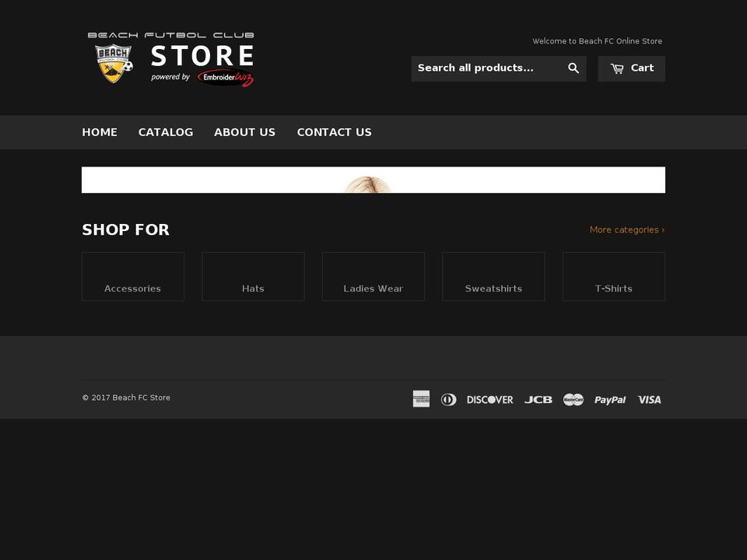The image size is (747, 560).
Task: Click the Diners Club payment icon
Action: click(x=448, y=400)
